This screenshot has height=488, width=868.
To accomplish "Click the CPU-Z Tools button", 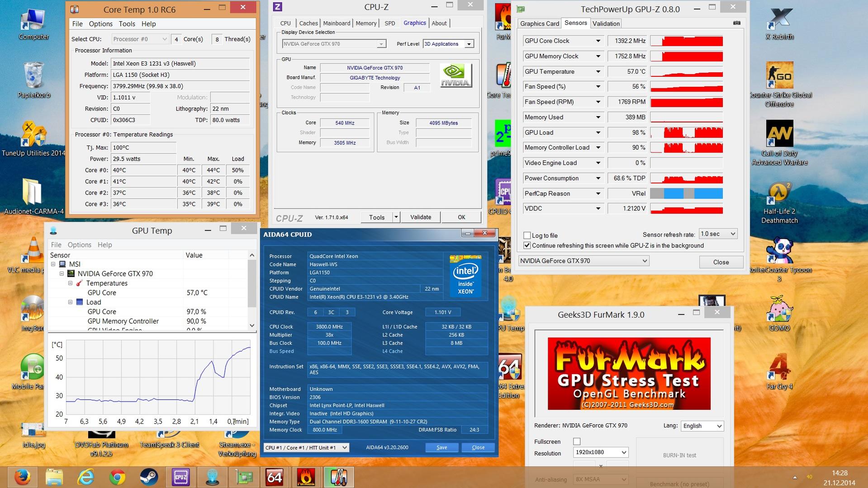I will [377, 217].
